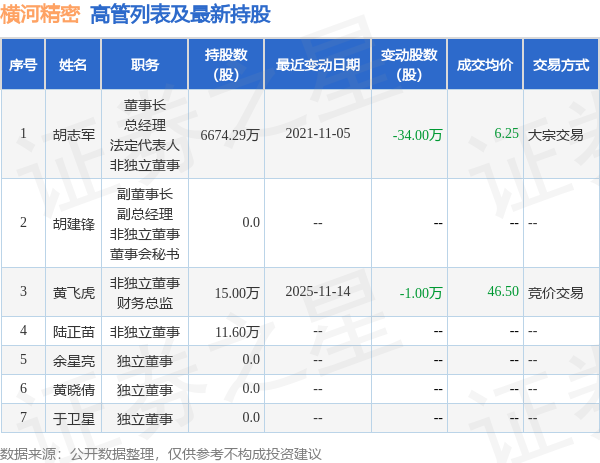The height and width of the screenshot is (463, 600).
Task: Click the date 2021-11-05
Action: pos(318,133)
